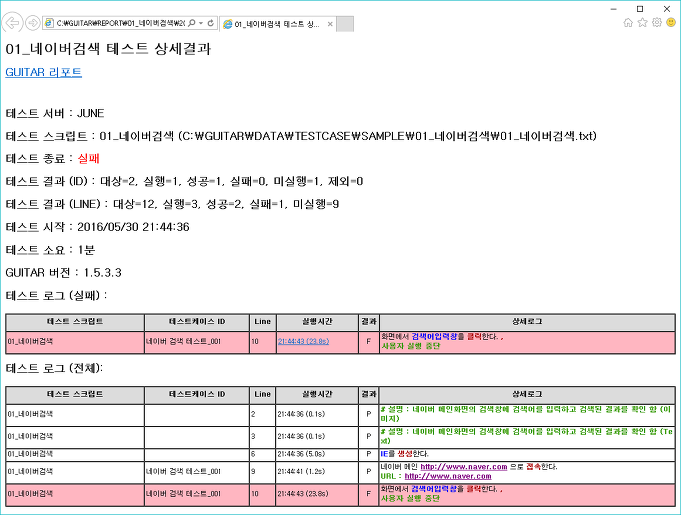
Task: Click the Line 2 description ending in (이미지)
Action: click(526, 414)
